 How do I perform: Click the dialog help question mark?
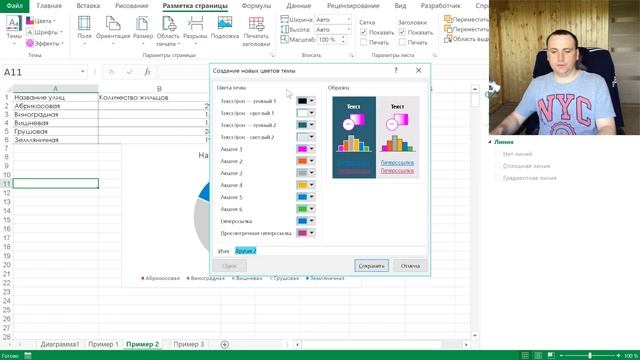396,70
